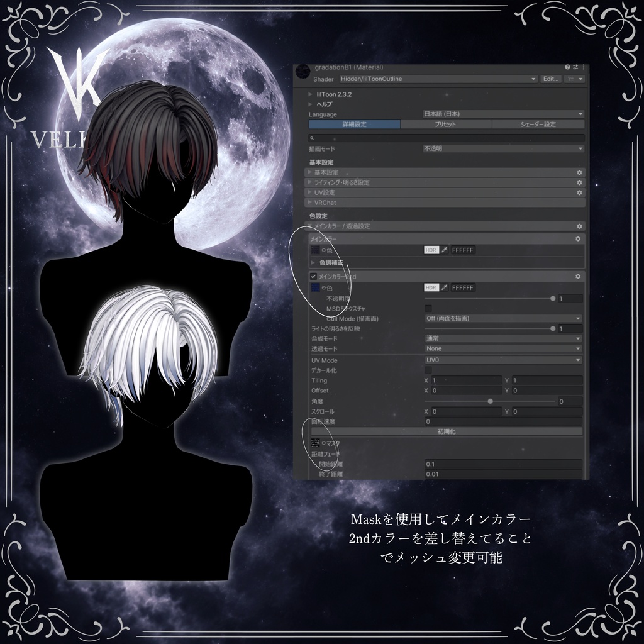Open the material kebab options menu
The width and height of the screenshot is (644, 644).
tap(583, 67)
